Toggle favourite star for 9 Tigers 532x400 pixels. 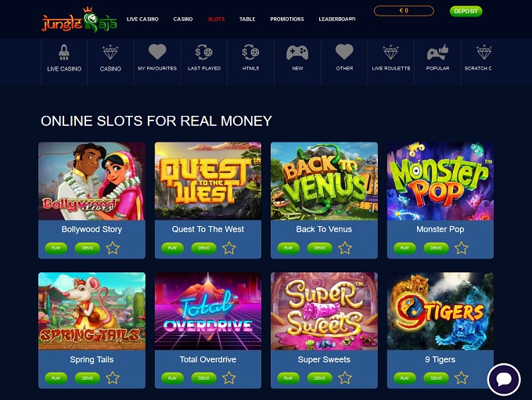pos(462,377)
